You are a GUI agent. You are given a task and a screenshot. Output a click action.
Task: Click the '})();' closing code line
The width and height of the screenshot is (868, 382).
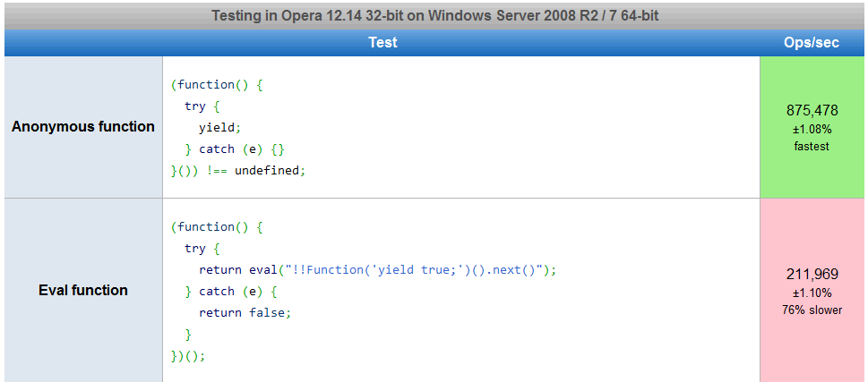tap(188, 356)
